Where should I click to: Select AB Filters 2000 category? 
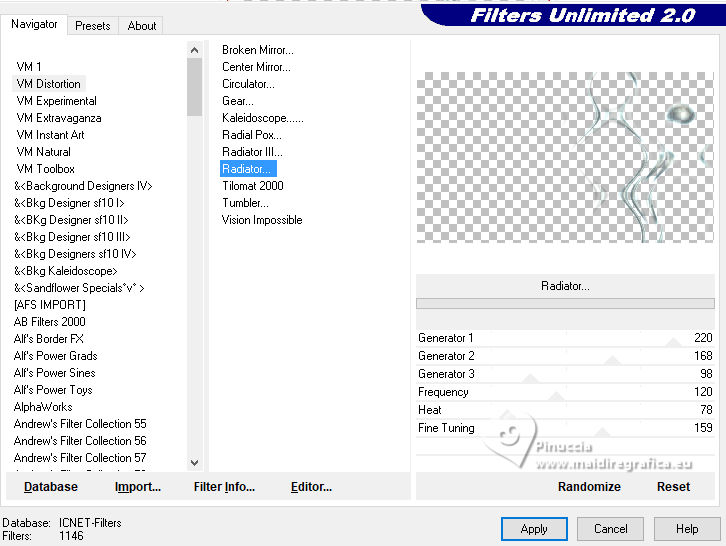50,322
